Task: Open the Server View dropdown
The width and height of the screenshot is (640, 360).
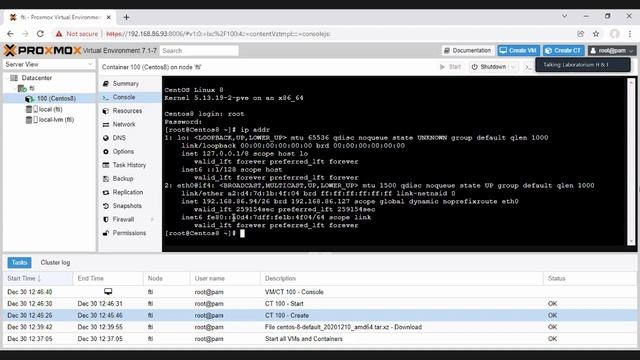Action: pos(49,64)
